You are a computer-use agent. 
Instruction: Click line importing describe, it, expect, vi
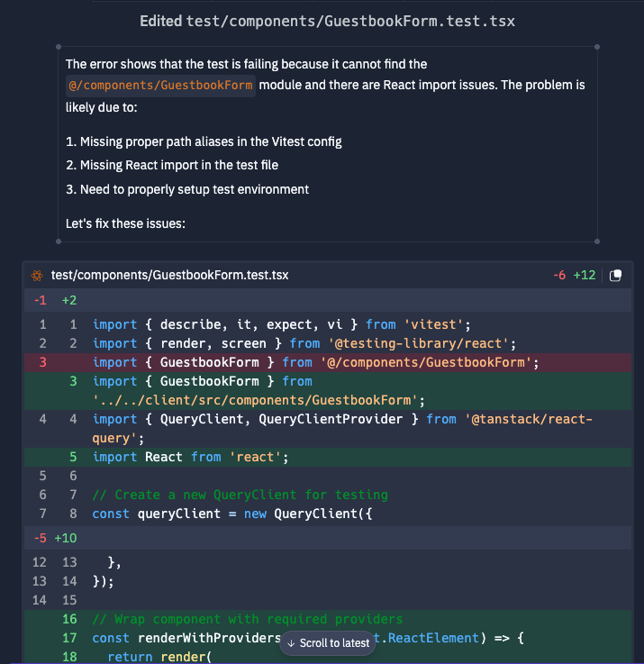(x=328, y=324)
